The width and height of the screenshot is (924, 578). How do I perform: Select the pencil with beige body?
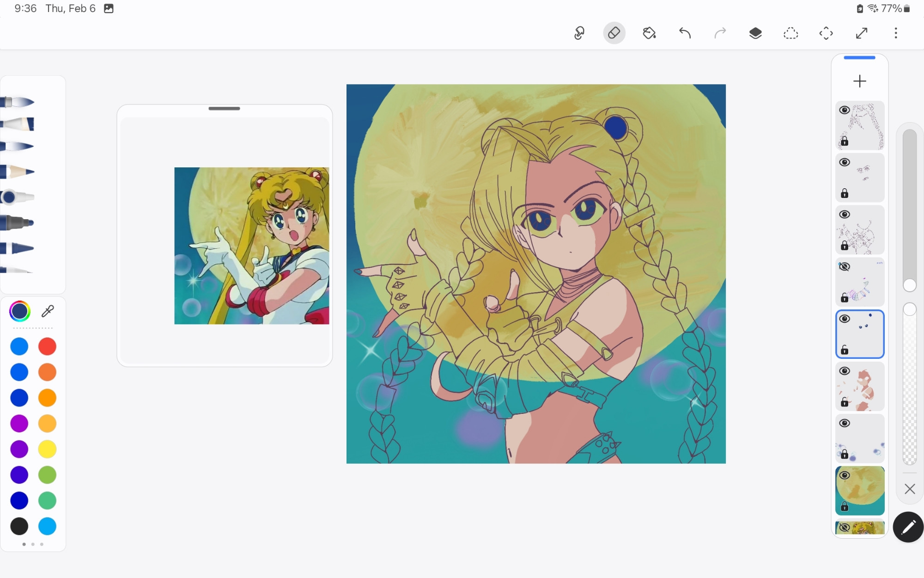coord(18,172)
